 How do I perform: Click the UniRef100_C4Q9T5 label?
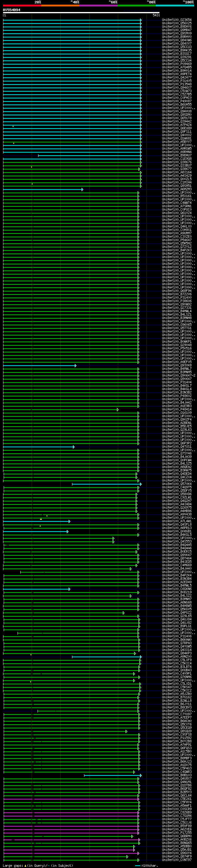[x=176, y=487]
